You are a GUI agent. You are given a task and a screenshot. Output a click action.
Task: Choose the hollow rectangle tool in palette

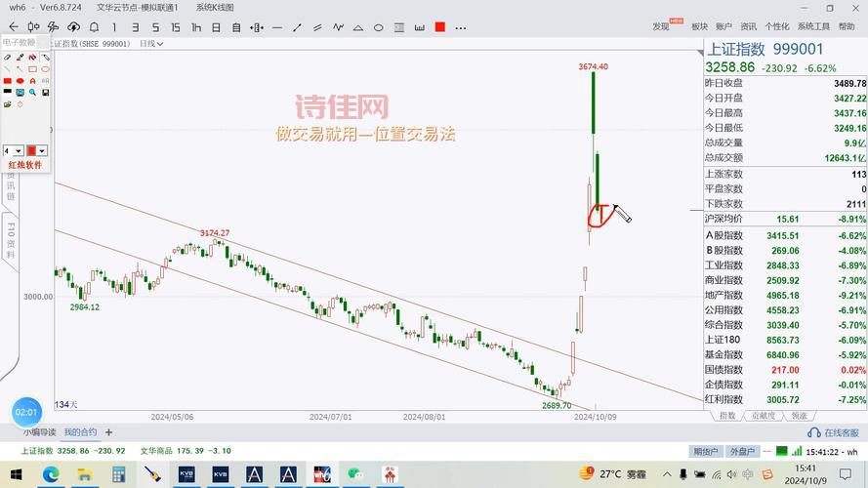point(32,69)
